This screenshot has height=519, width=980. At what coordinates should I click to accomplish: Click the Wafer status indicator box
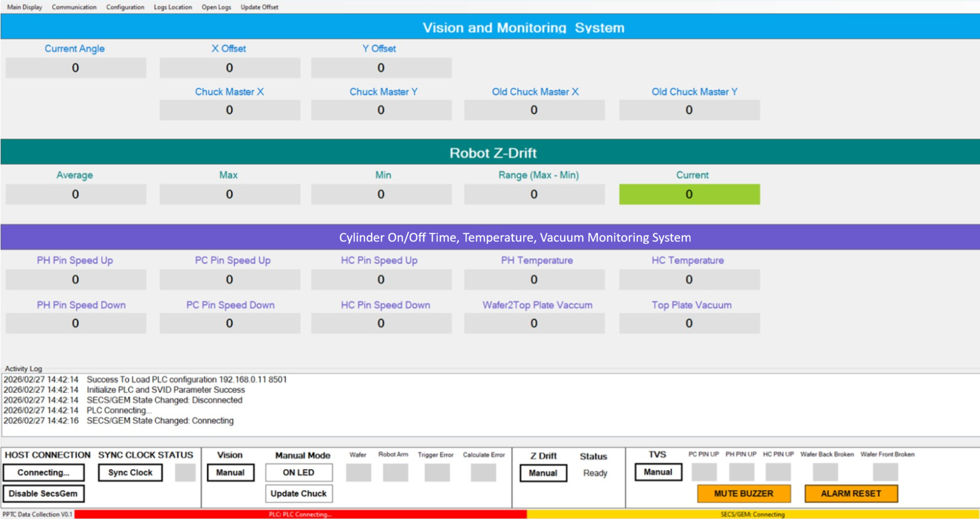point(359,473)
